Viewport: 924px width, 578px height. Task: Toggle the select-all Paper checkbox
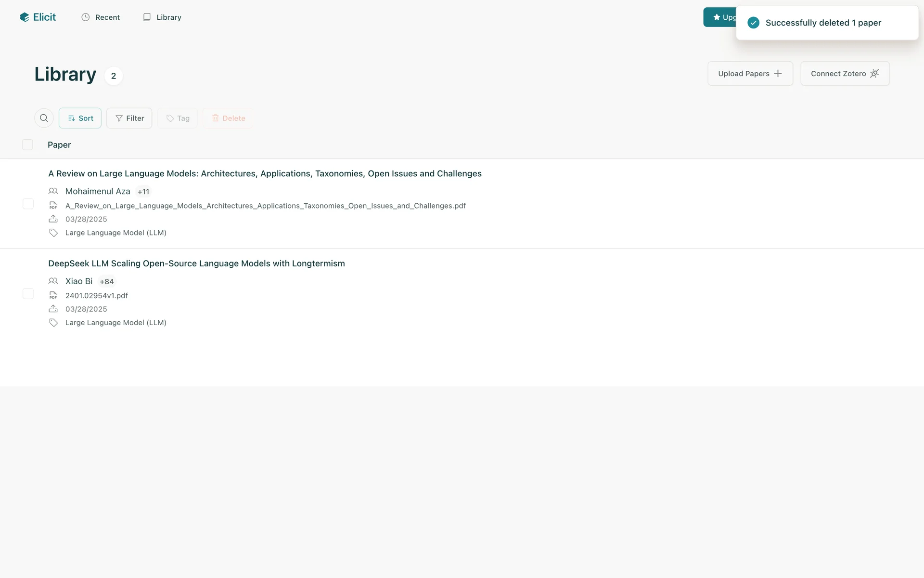point(27,144)
